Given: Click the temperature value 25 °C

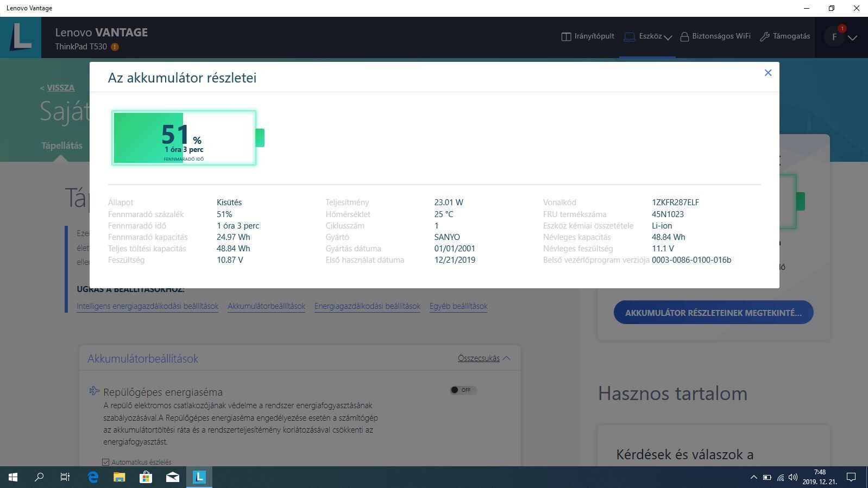Looking at the screenshot, I should (444, 214).
